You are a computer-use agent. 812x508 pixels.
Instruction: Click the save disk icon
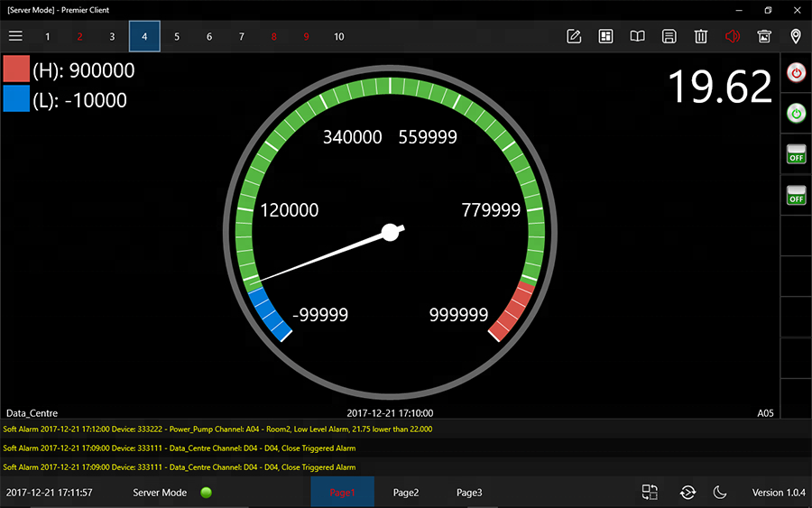point(669,36)
